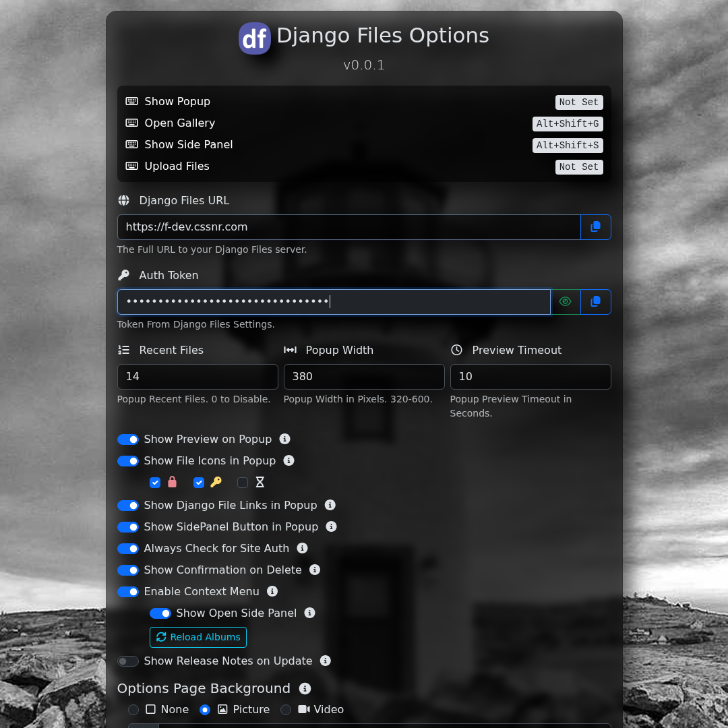Click info icon beside Show File Icons in Popup
The height and width of the screenshot is (728, 728).
[x=289, y=460]
